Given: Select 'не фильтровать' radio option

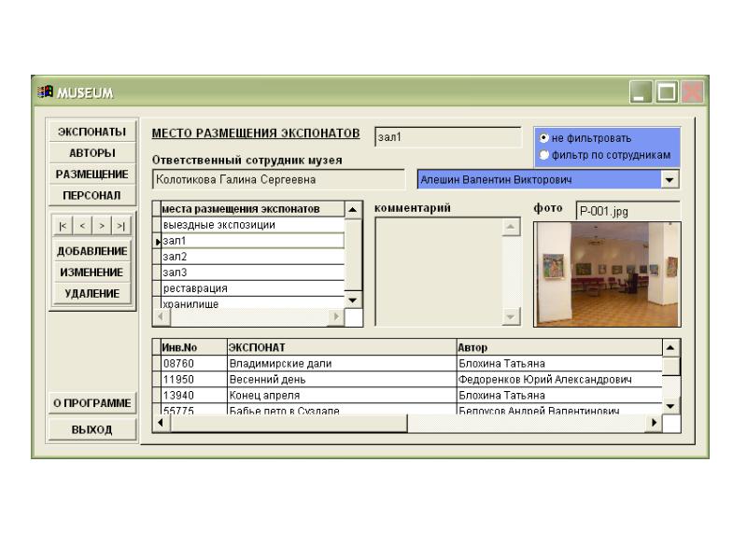Looking at the screenshot, I should point(544,138).
